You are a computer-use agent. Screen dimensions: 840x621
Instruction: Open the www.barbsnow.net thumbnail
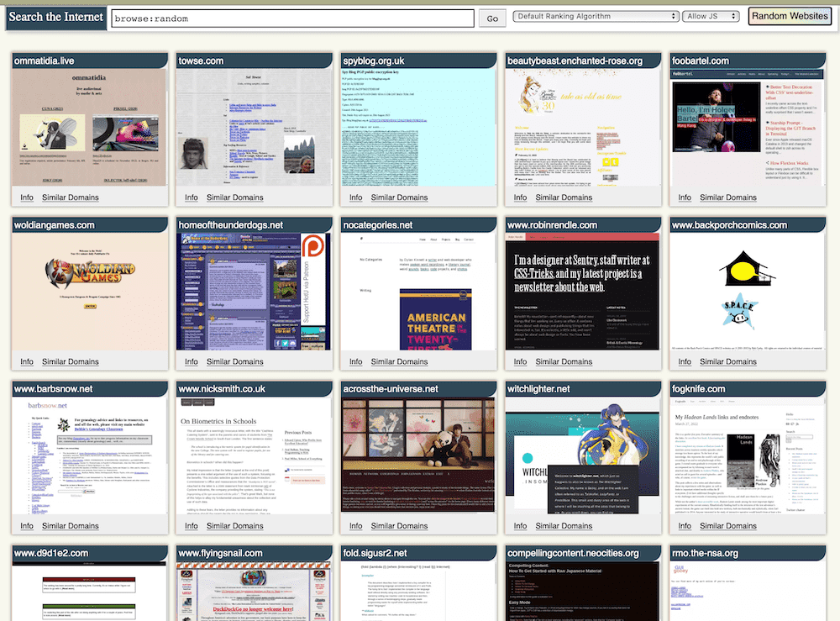90,456
